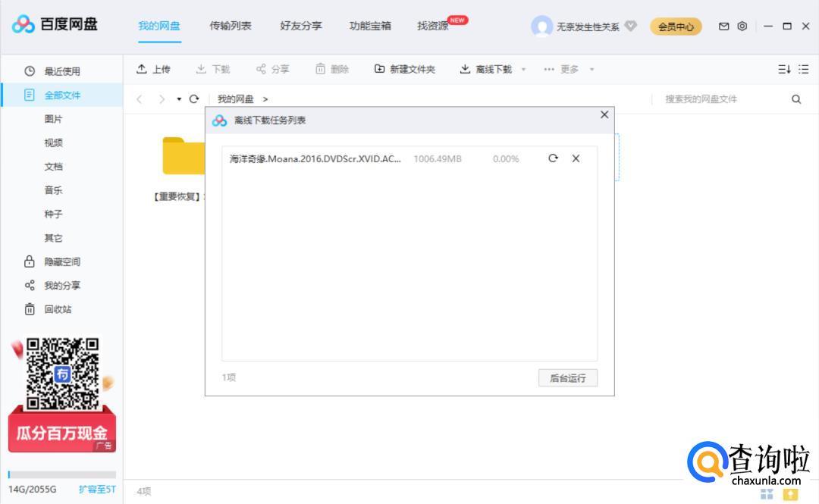Create folder with 新建文件夹 button

405,69
